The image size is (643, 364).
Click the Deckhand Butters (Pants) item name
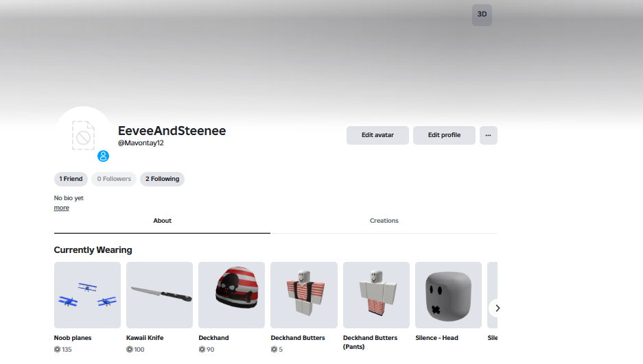pos(370,342)
